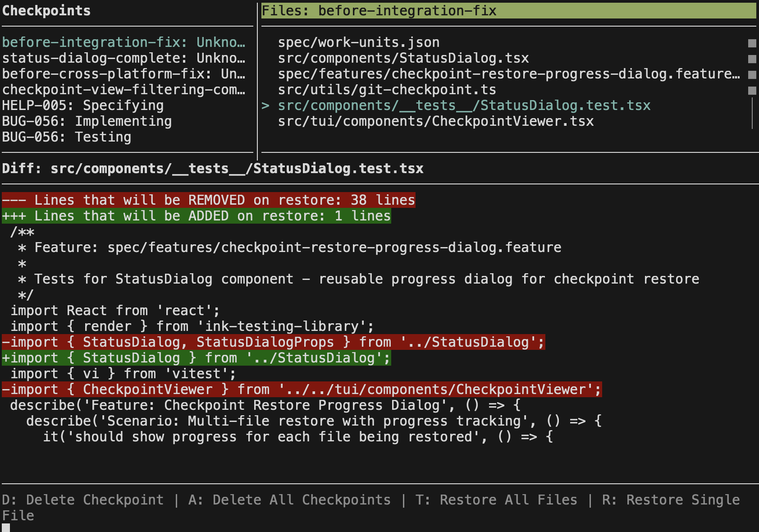Click the added StatusDialog import line
This screenshot has width=759, height=532.
click(197, 358)
